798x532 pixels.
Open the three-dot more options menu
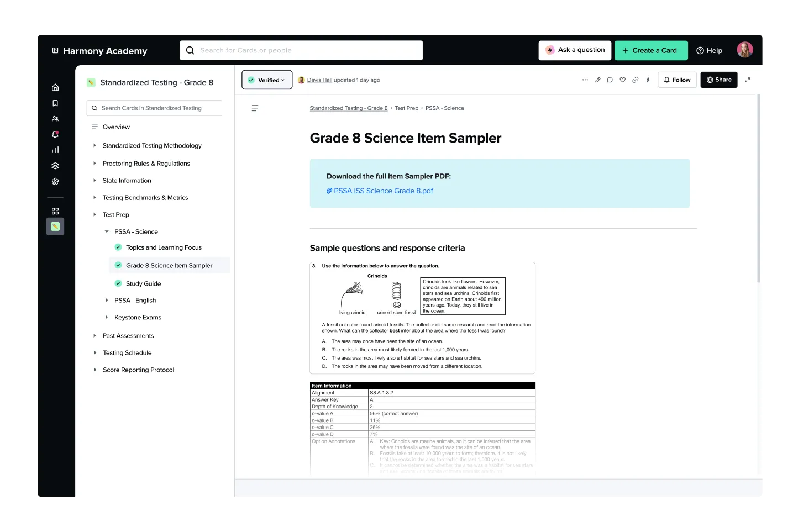point(585,80)
